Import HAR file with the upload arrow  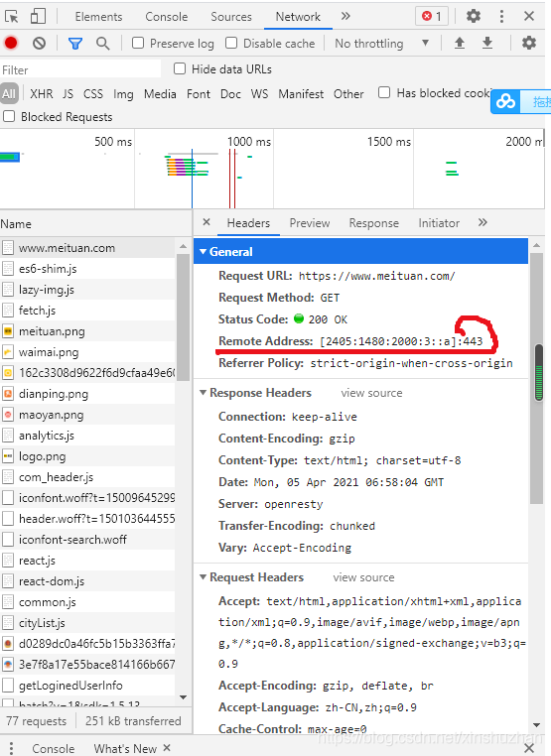tap(460, 43)
